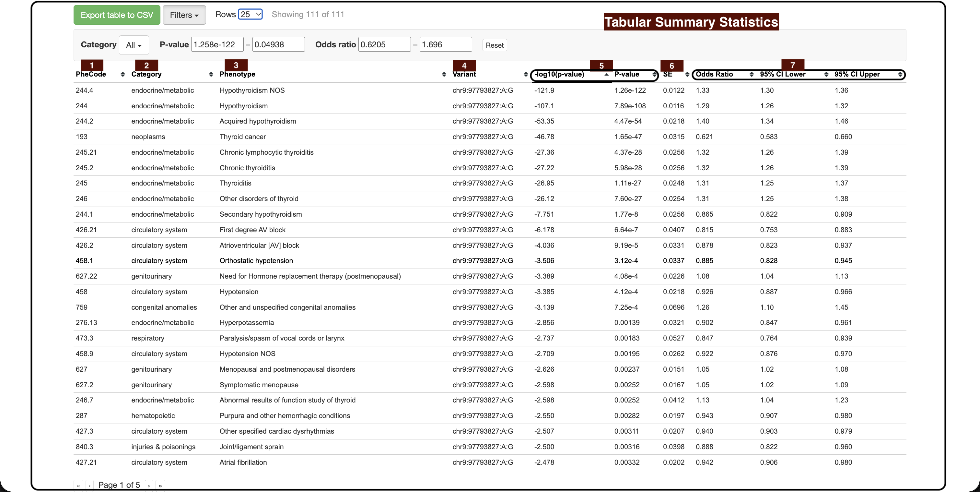980x492 pixels.
Task: Click the Hypothyroidism NOS phenotype cell
Action: click(x=252, y=90)
